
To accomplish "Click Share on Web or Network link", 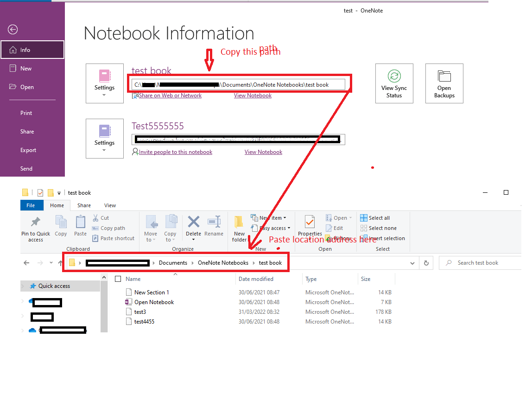I will 170,96.
